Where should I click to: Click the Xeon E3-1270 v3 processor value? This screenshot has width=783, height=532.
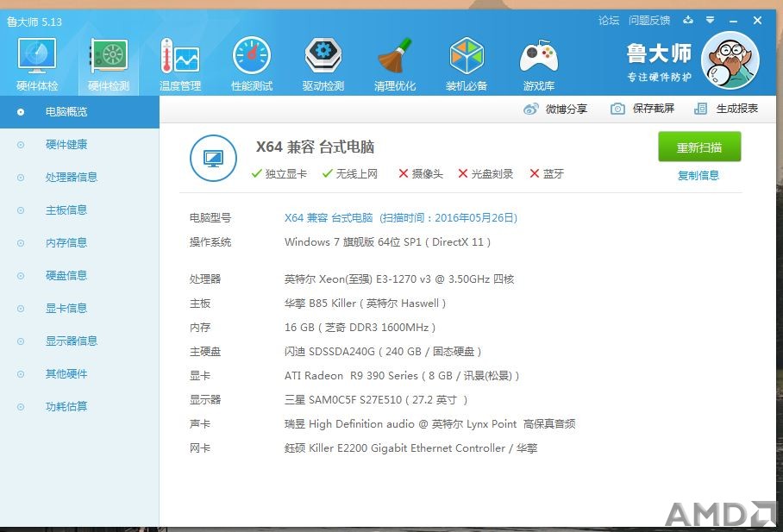pyautogui.click(x=399, y=279)
